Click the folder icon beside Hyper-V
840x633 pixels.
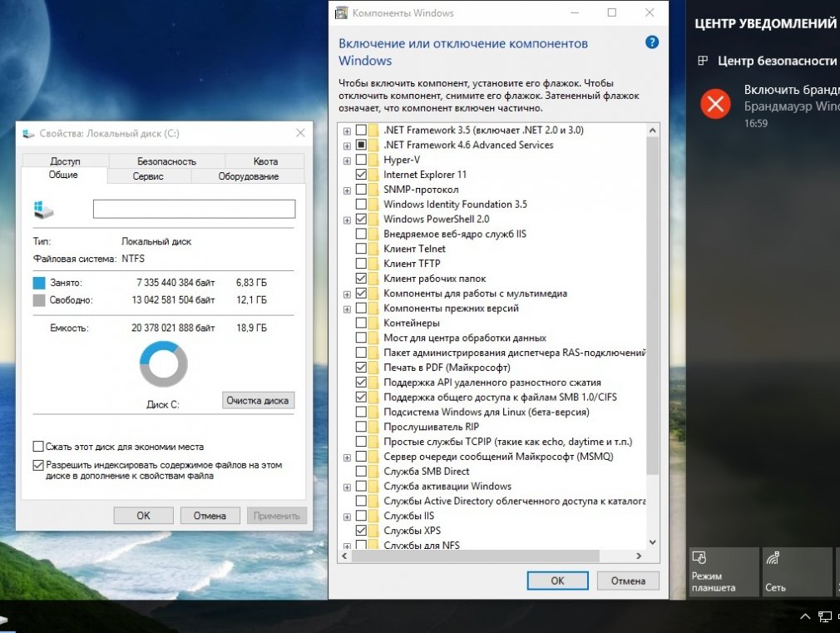tap(373, 160)
